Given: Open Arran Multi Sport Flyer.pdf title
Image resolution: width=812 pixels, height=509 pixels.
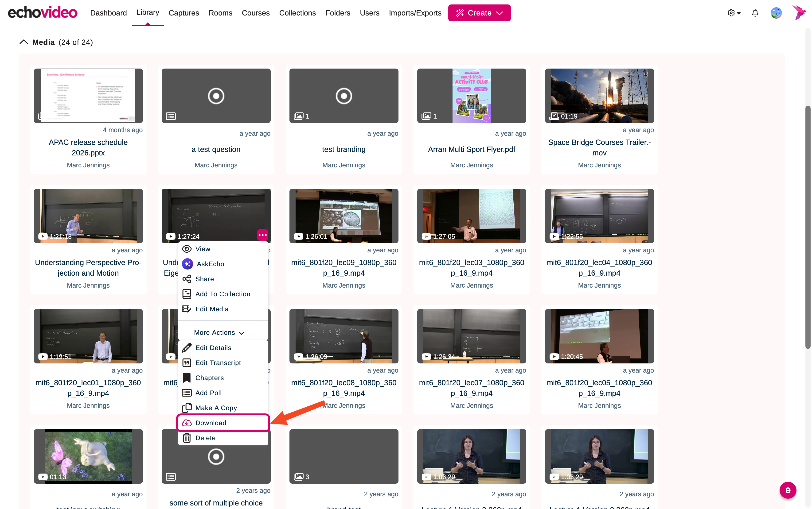Looking at the screenshot, I should [472, 149].
